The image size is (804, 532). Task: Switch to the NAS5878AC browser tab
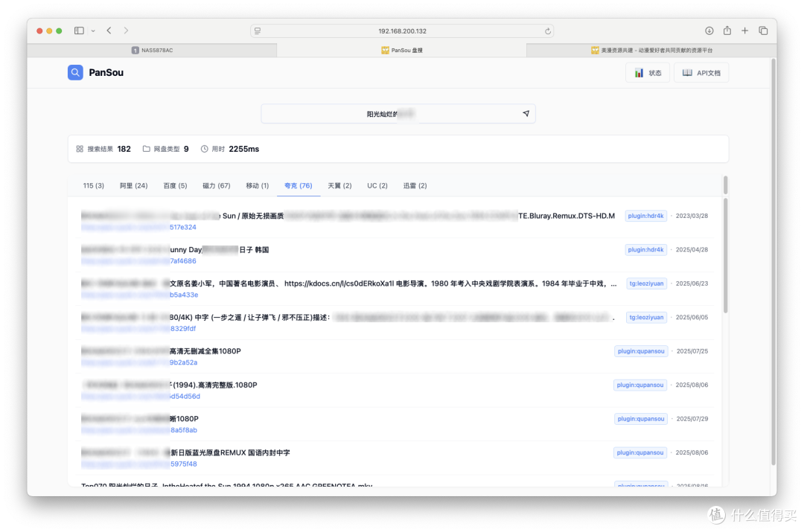[x=151, y=50]
